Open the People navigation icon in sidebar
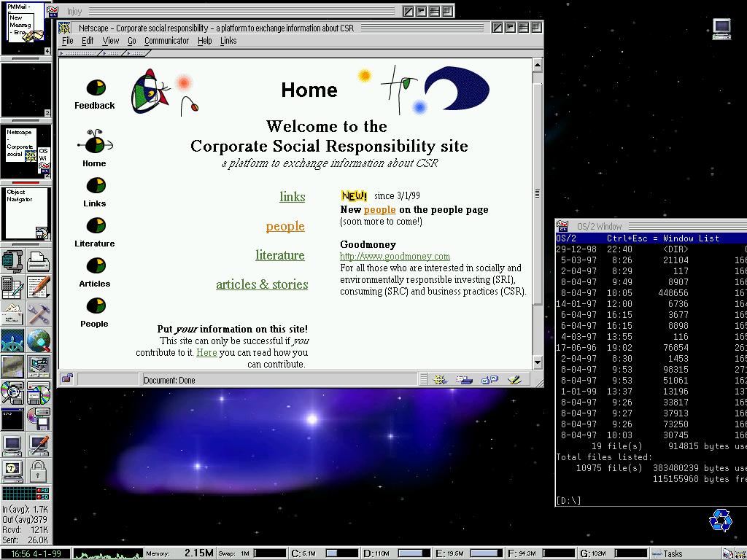Image resolution: width=747 pixels, height=560 pixels. pos(95,306)
